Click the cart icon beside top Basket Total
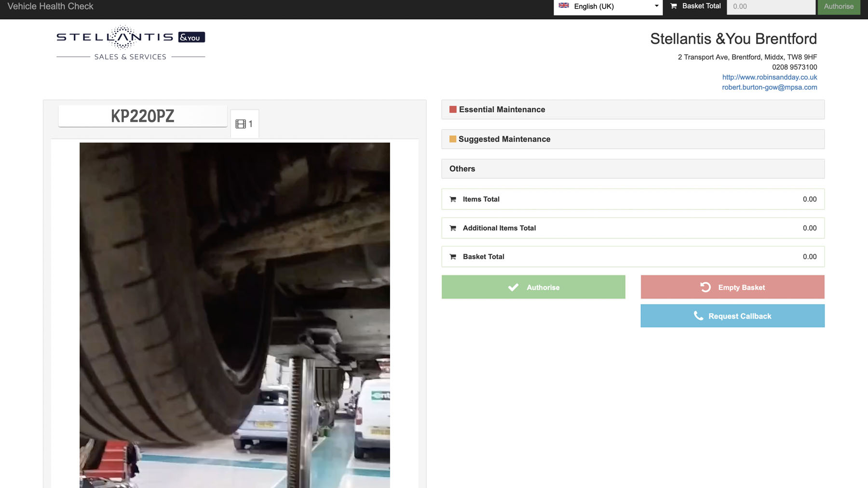 click(x=674, y=6)
